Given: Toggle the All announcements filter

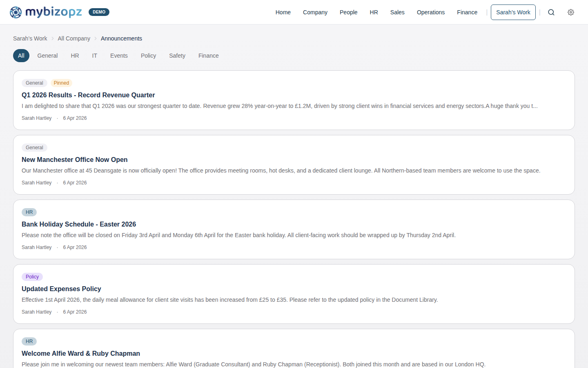Looking at the screenshot, I should pos(21,55).
